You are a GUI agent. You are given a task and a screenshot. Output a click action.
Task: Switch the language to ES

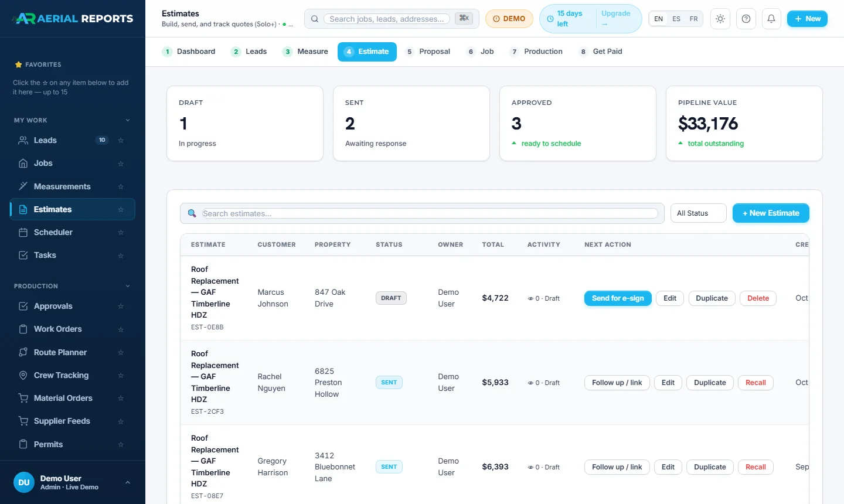click(676, 19)
